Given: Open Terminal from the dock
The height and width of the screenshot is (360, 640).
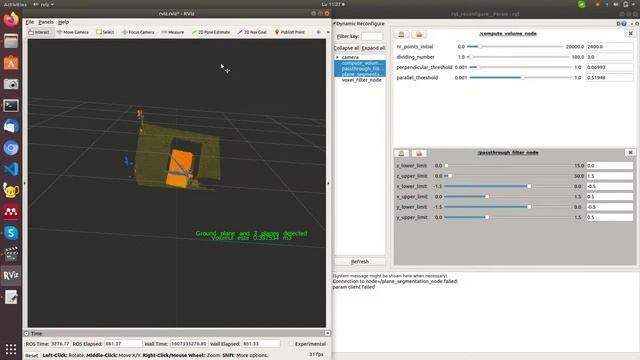Looking at the screenshot, I should (11, 105).
